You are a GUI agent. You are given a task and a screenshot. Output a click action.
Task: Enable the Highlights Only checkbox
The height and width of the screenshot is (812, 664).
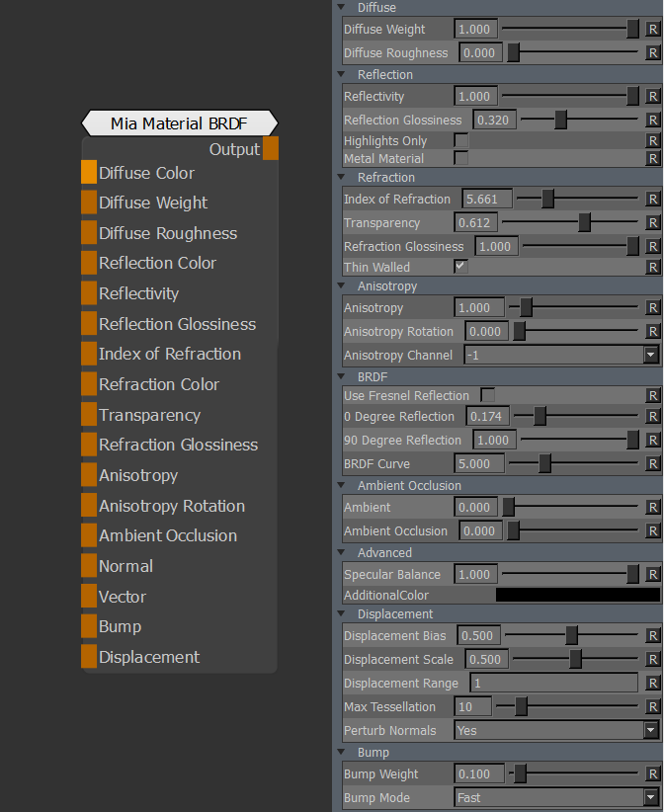pyautogui.click(x=461, y=141)
